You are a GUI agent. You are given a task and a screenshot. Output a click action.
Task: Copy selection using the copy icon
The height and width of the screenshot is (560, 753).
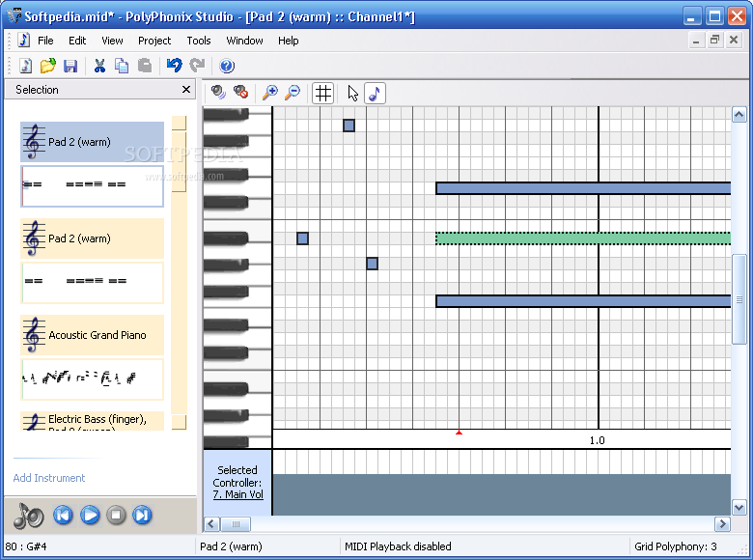(x=122, y=66)
